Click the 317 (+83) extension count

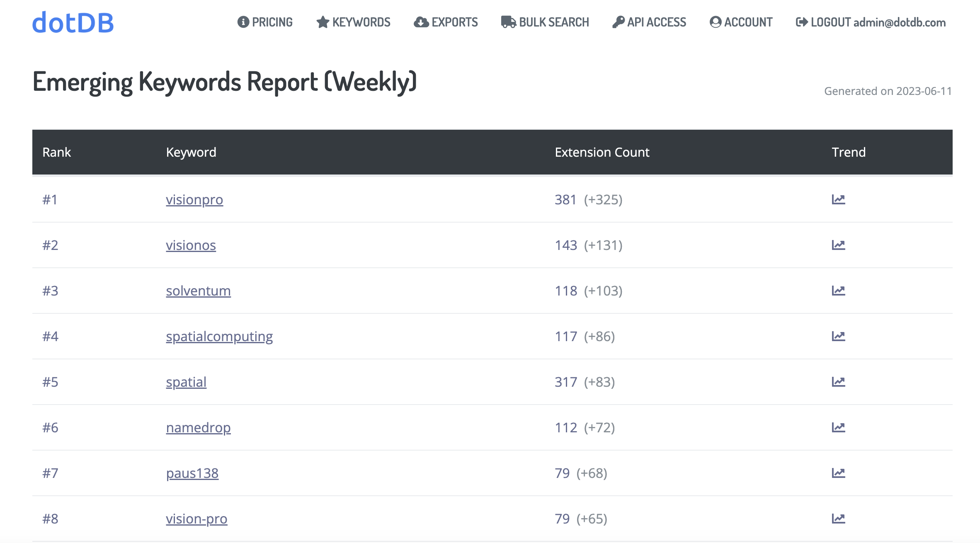585,382
